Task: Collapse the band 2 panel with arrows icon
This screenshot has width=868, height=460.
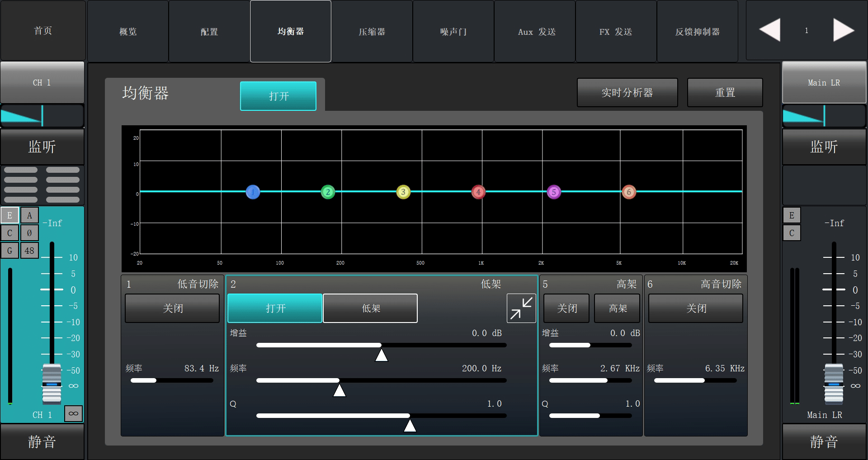Action: (521, 308)
